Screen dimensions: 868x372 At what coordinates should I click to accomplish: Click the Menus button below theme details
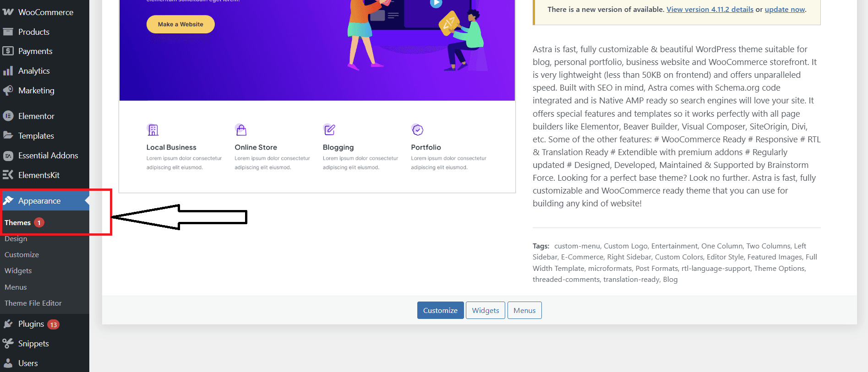(x=524, y=310)
